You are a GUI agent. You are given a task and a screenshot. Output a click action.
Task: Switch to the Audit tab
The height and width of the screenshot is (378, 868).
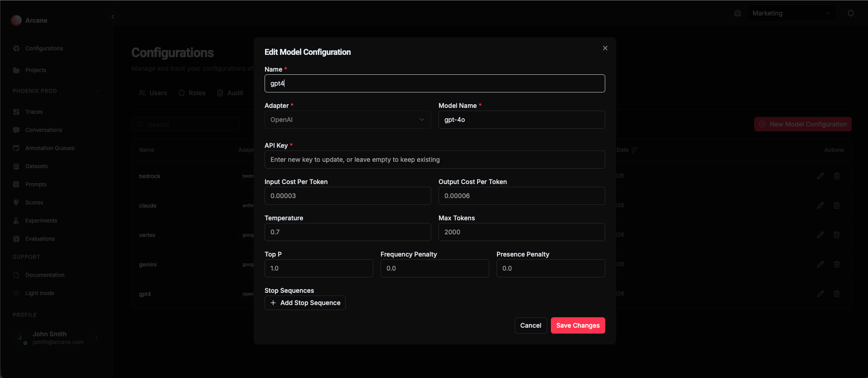point(230,93)
